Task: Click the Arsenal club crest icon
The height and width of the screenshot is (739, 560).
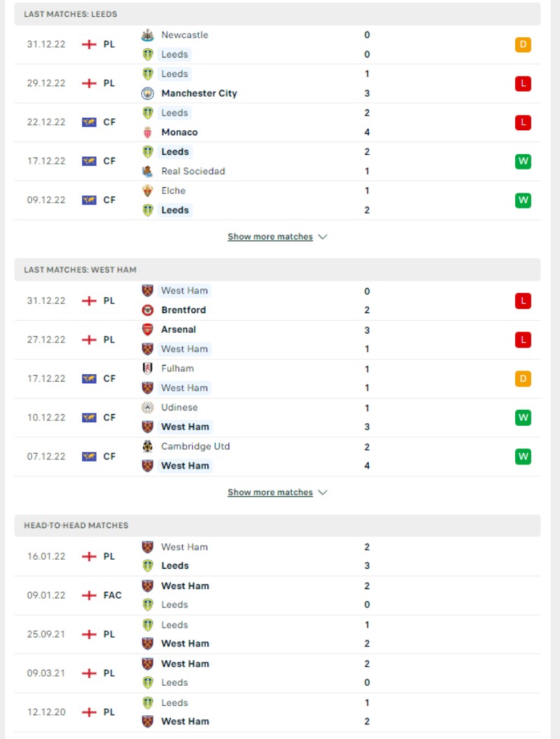Action: [148, 329]
